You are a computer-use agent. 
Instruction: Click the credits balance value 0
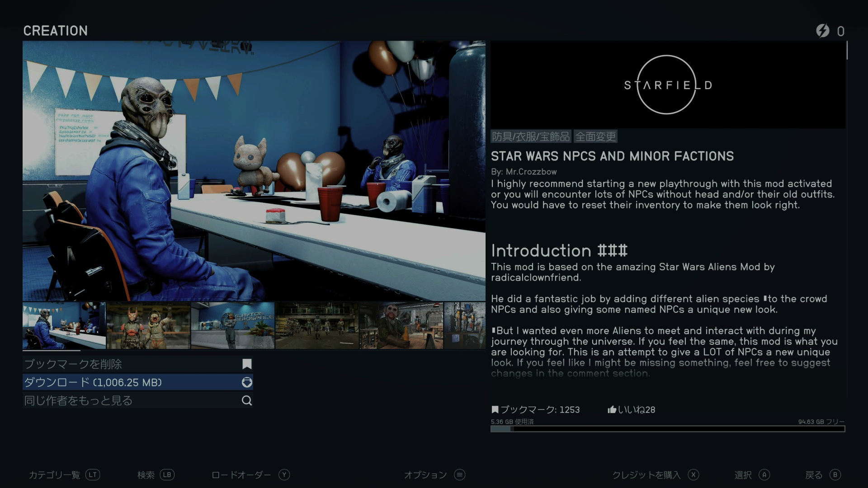(840, 31)
